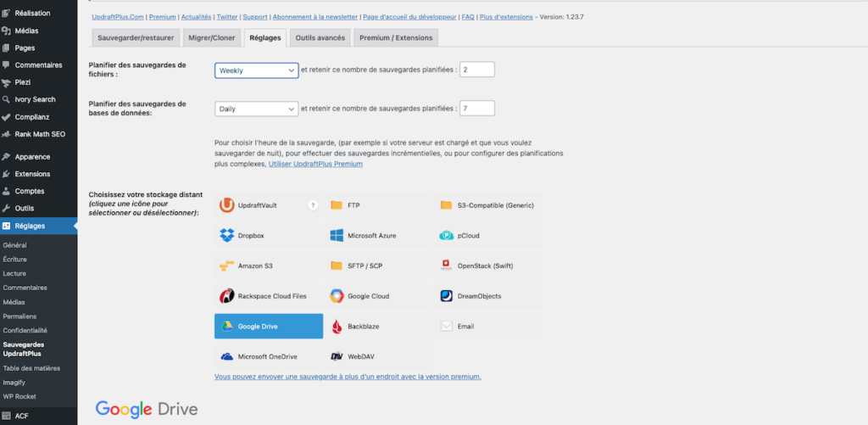Open Complianz in the sidebar

tap(32, 117)
